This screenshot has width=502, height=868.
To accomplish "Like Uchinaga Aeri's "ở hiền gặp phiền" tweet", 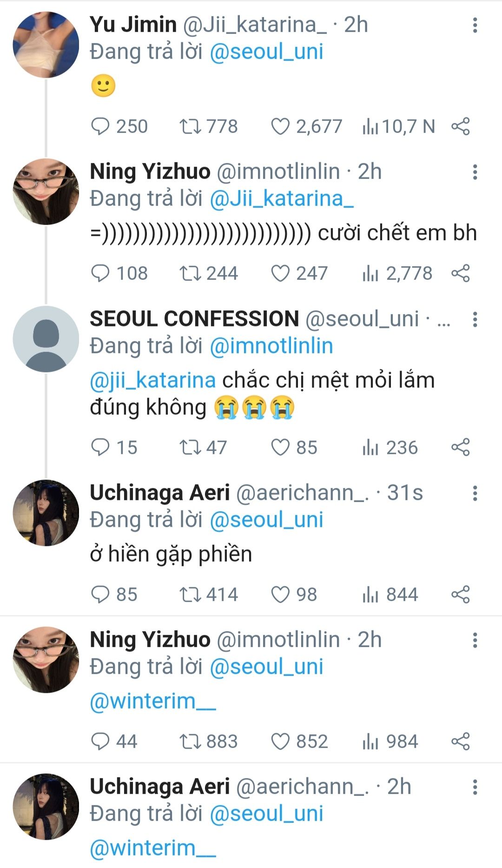I will [x=280, y=595].
